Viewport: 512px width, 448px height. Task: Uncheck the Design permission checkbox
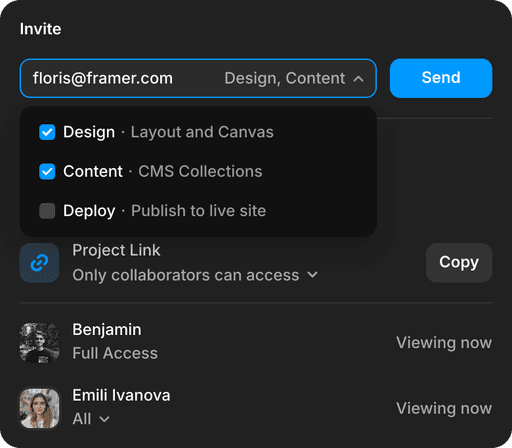[x=47, y=132]
